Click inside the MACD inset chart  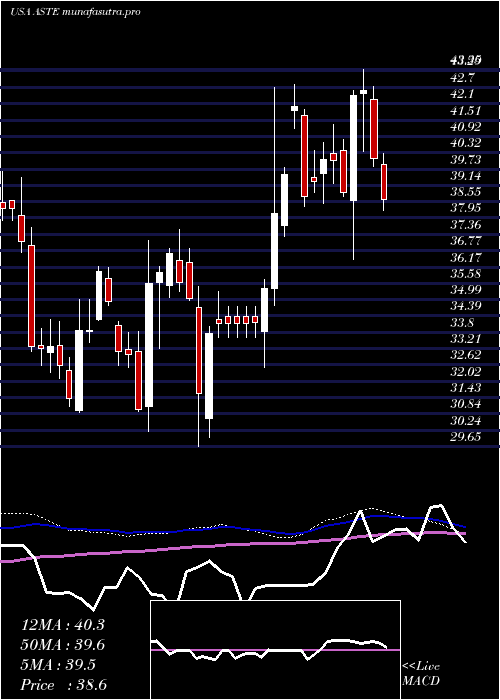pyautogui.click(x=275, y=650)
